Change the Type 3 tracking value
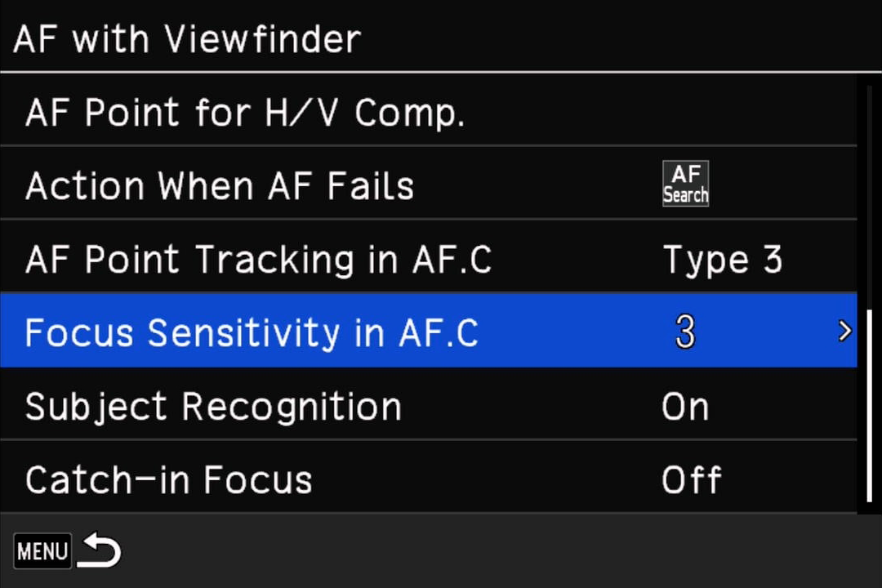Image resolution: width=882 pixels, height=588 pixels. [722, 260]
